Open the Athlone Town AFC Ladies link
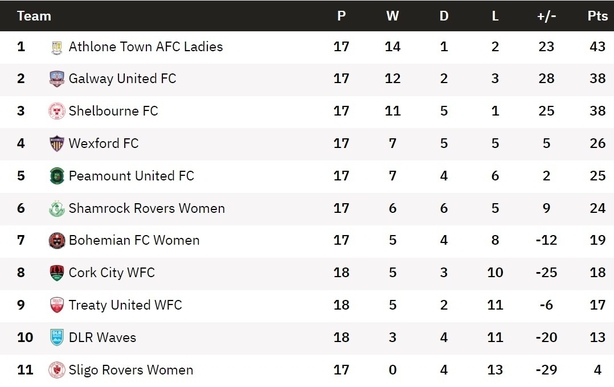614x387 pixels. click(146, 47)
